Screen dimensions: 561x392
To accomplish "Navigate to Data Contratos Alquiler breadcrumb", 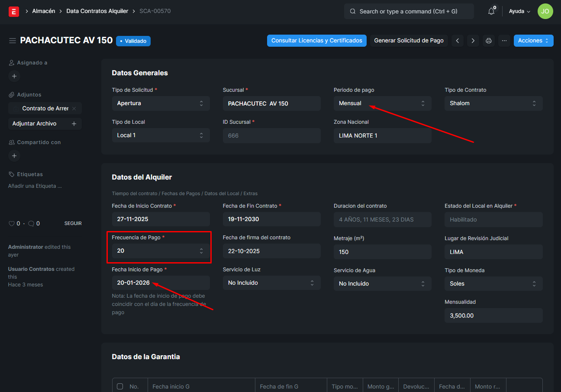I will (97, 11).
